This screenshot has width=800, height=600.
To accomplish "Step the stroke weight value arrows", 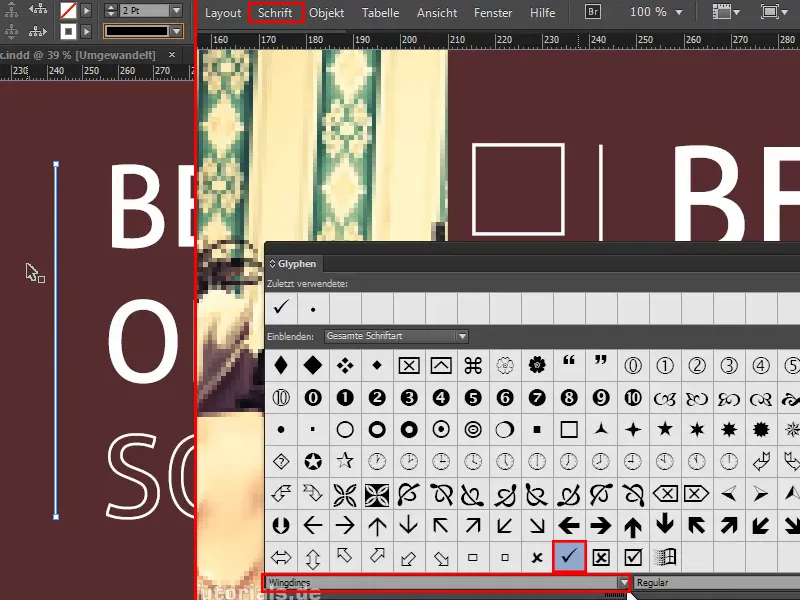I will click(111, 10).
